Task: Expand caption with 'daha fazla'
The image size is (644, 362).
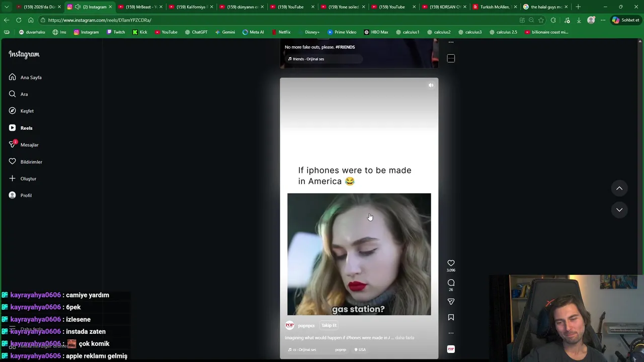Action: click(x=405, y=338)
